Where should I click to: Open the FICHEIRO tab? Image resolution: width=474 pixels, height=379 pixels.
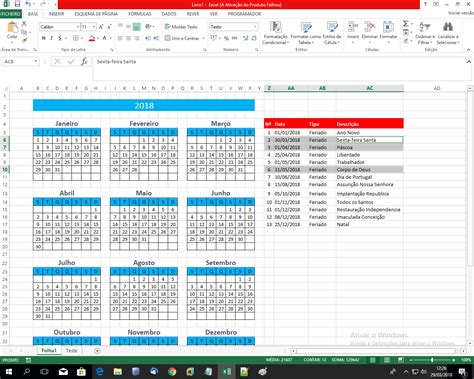[11, 14]
